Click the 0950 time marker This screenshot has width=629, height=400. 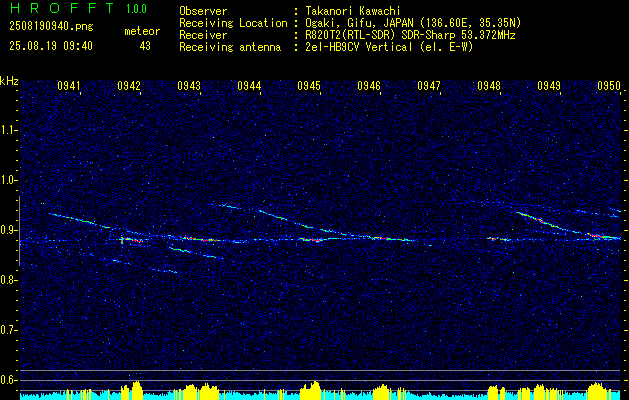pos(609,86)
